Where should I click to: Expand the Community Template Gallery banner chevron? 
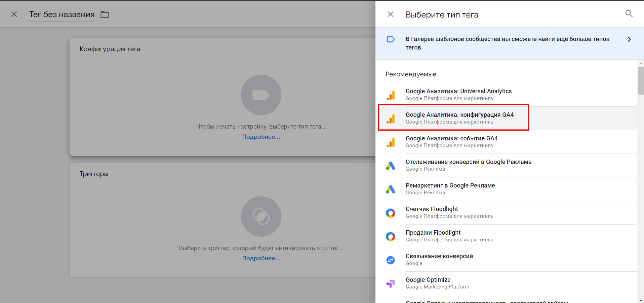pos(629,39)
